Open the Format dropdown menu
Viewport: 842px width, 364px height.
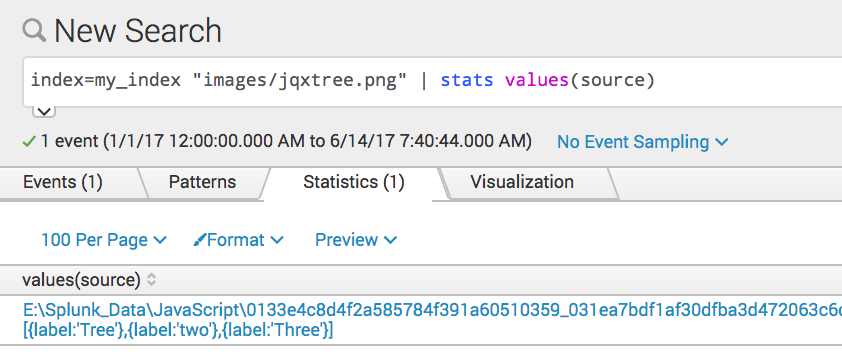pyautogui.click(x=238, y=240)
